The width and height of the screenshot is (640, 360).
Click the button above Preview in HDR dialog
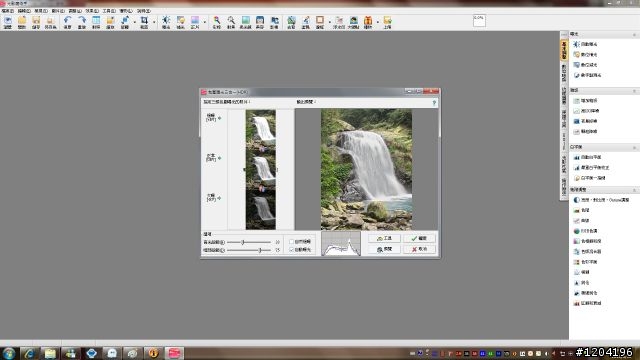click(x=384, y=238)
